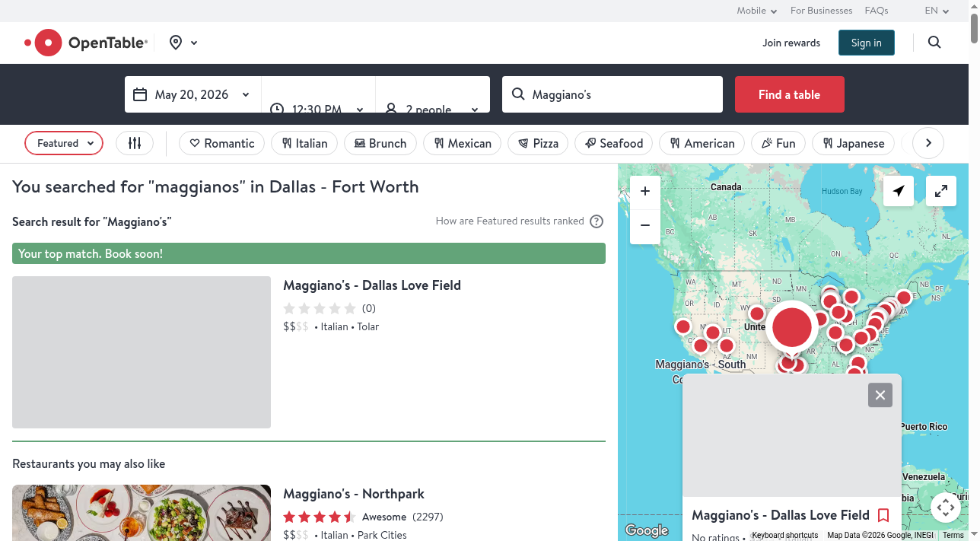
Task: Open the map Terms link
Action: (953, 536)
